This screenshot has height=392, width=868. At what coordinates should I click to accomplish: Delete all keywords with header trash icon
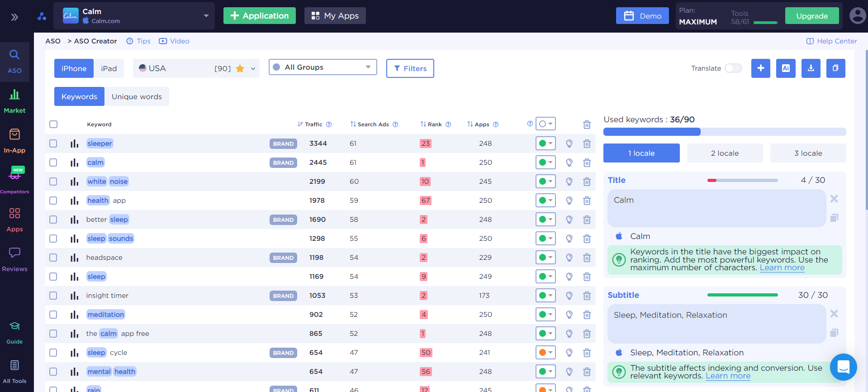pyautogui.click(x=587, y=124)
